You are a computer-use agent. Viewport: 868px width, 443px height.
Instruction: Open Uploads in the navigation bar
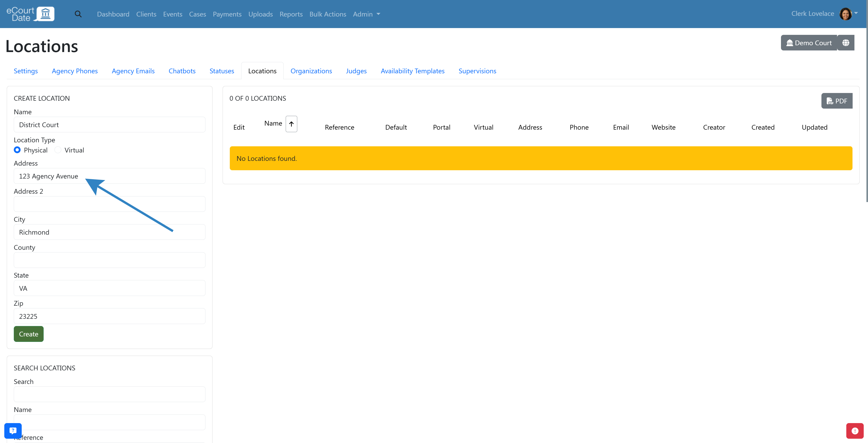coord(260,14)
